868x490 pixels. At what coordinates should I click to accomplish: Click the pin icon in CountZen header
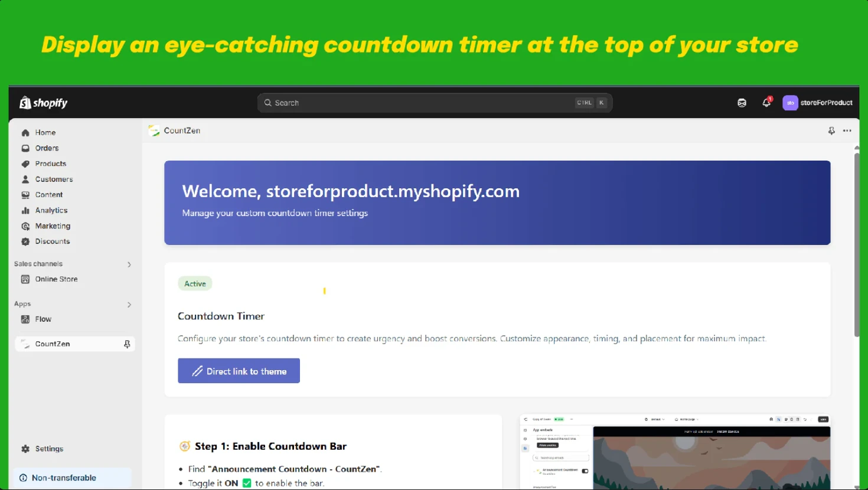coord(831,130)
